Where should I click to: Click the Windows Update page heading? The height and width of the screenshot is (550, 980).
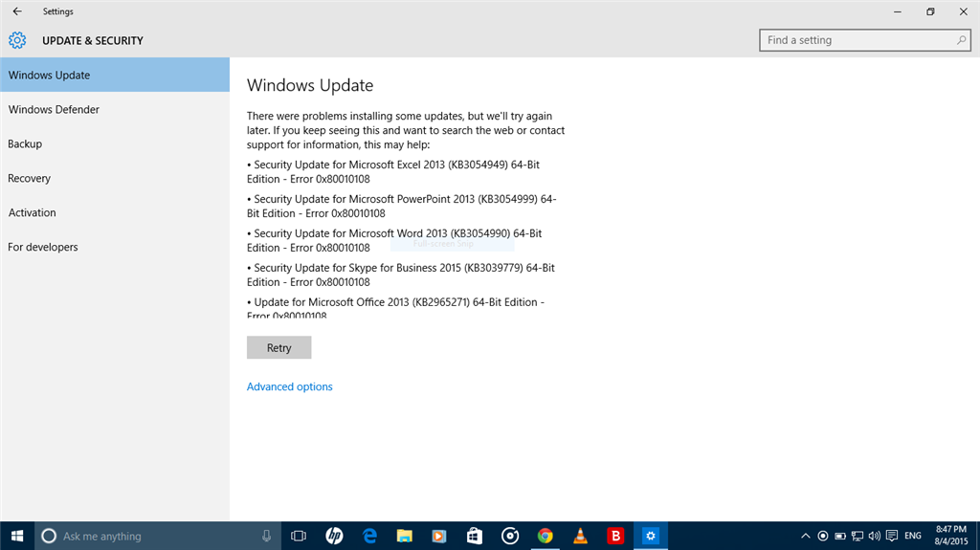(310, 86)
